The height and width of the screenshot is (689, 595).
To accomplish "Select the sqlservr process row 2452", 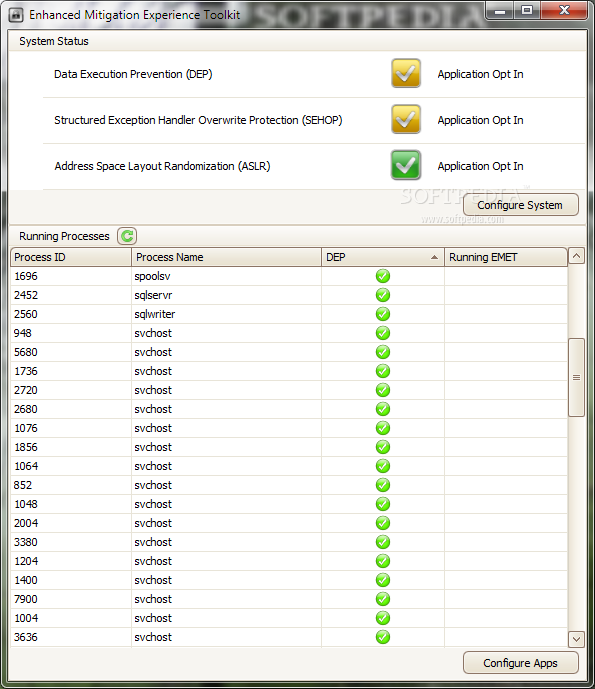I will click(x=289, y=295).
